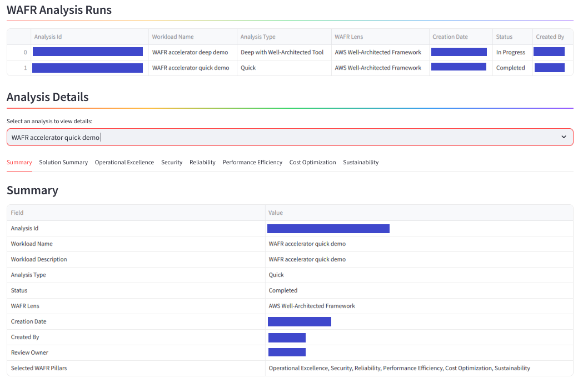Click the 'Analysis Type' field in Summary table

[136, 275]
